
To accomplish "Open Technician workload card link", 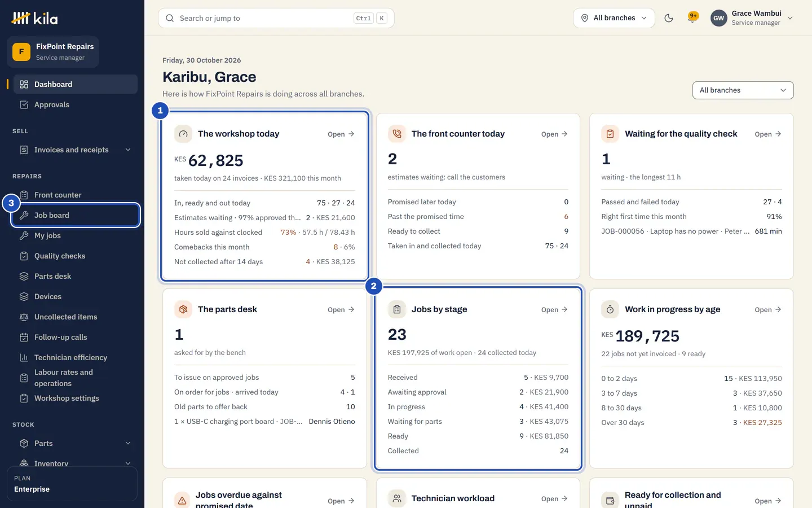I will pos(554,499).
